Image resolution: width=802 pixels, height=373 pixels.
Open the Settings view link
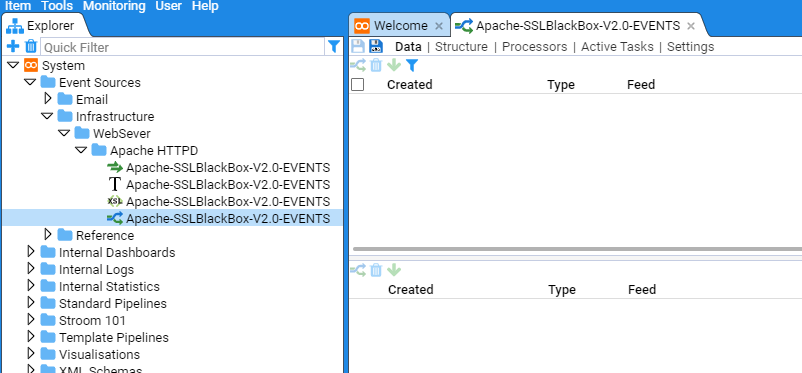(x=690, y=47)
